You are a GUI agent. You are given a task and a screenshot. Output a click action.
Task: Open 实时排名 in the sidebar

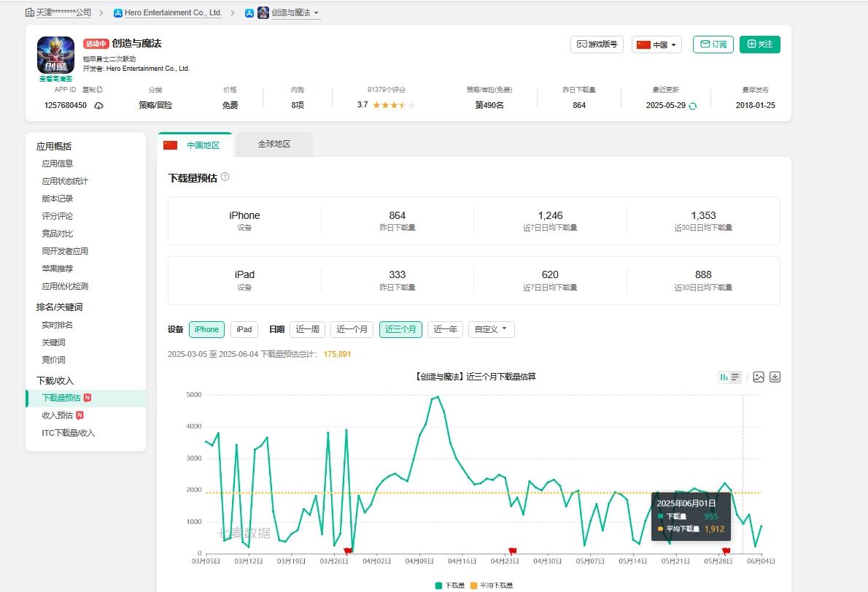(x=58, y=325)
